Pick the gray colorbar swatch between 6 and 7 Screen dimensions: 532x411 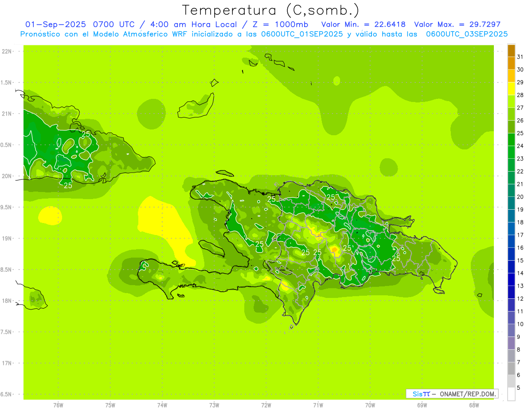tap(511, 369)
